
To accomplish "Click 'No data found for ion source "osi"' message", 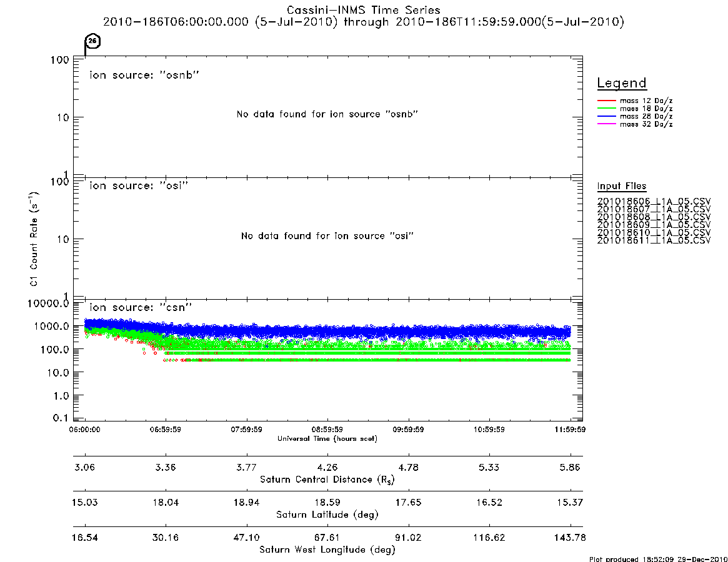I will click(327, 236).
